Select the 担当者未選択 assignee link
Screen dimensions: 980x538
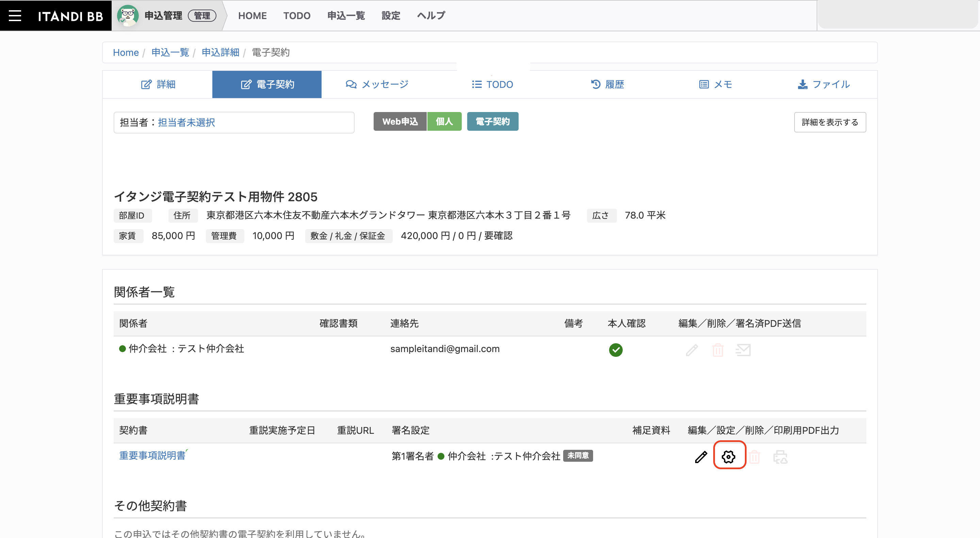tap(186, 122)
